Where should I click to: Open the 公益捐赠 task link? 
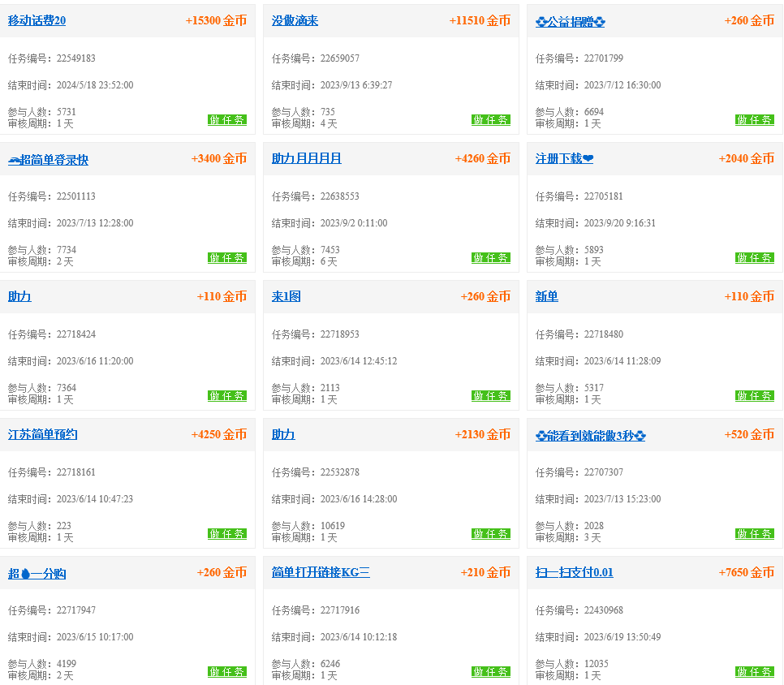click(570, 22)
